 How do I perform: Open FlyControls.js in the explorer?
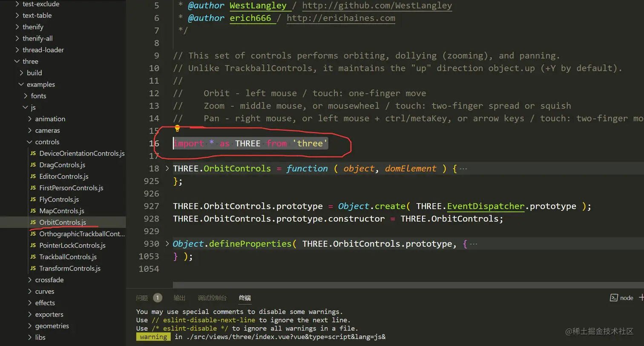pos(59,199)
